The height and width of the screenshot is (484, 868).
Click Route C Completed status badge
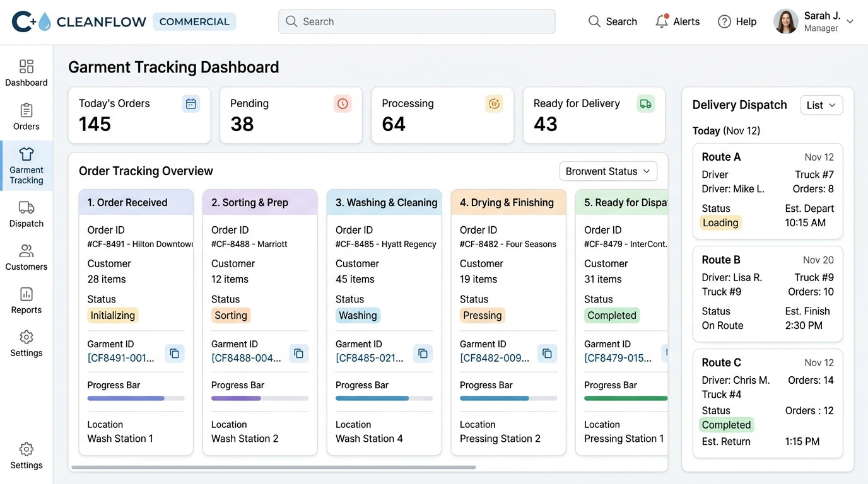[727, 425]
